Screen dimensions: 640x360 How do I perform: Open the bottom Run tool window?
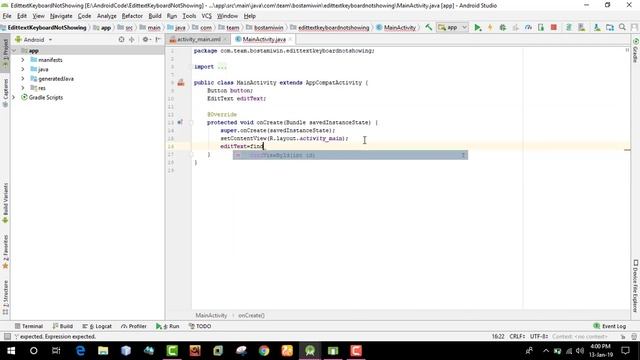(168, 326)
